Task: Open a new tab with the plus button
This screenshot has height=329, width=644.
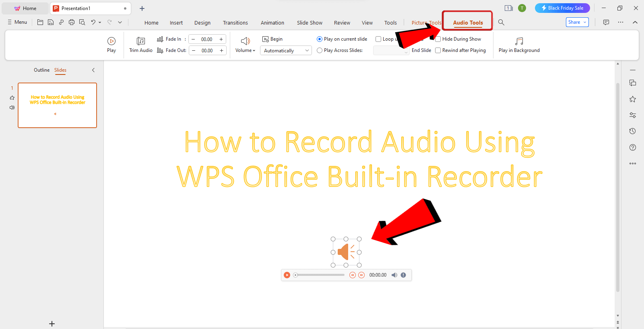Action: pos(142,8)
